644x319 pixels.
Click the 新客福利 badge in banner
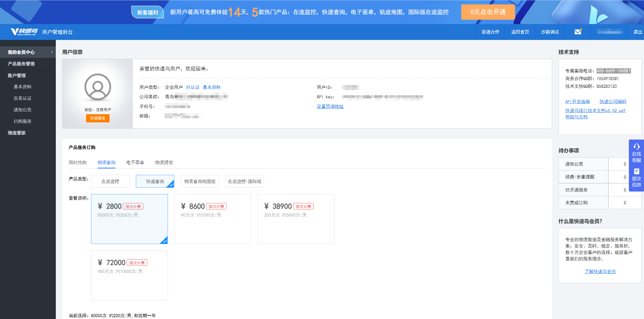pyautogui.click(x=147, y=12)
